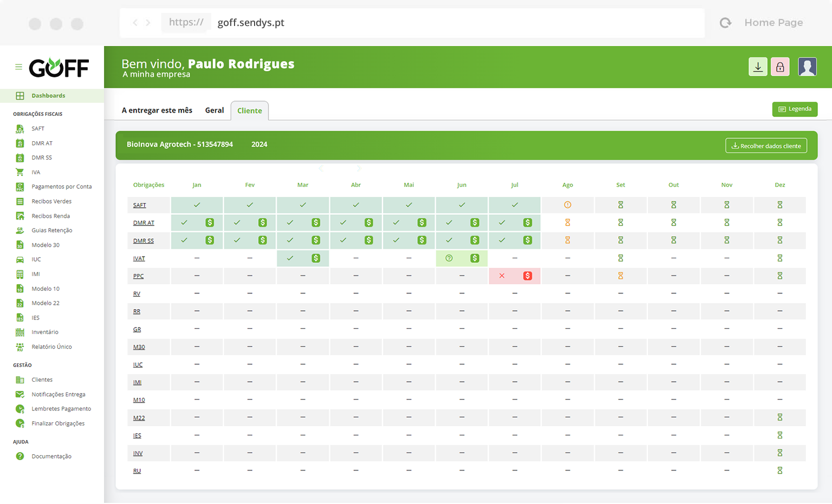The image size is (832, 504).
Task: Click SAFT January checkmark status
Action: click(x=197, y=205)
